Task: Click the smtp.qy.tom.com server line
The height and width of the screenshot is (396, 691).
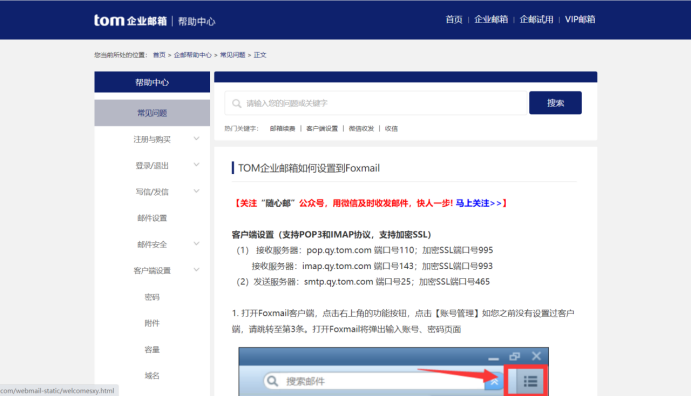Action: 363,282
